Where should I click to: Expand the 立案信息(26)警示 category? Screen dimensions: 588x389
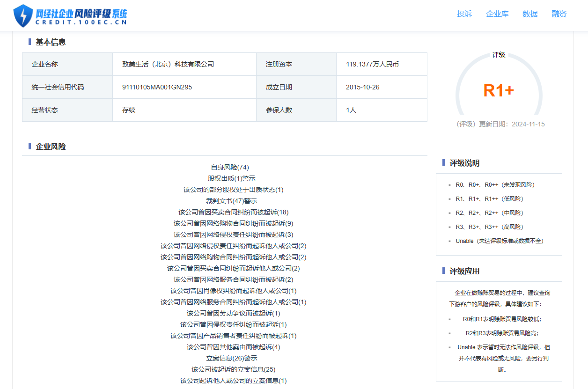coord(231,358)
